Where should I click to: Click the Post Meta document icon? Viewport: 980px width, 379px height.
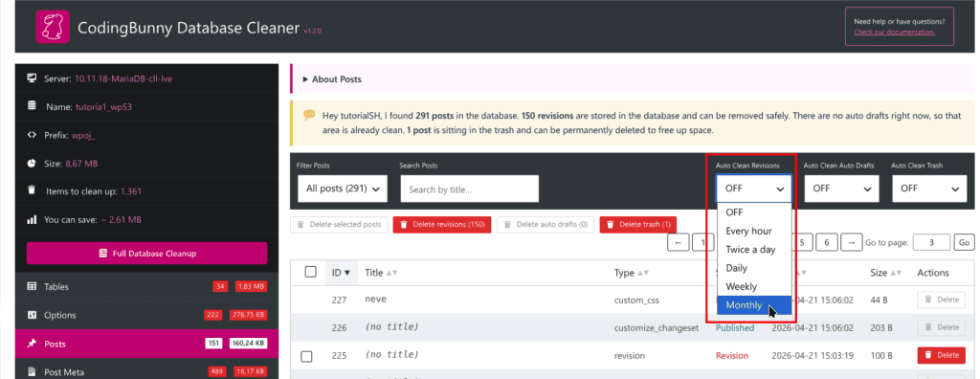pos(32,372)
